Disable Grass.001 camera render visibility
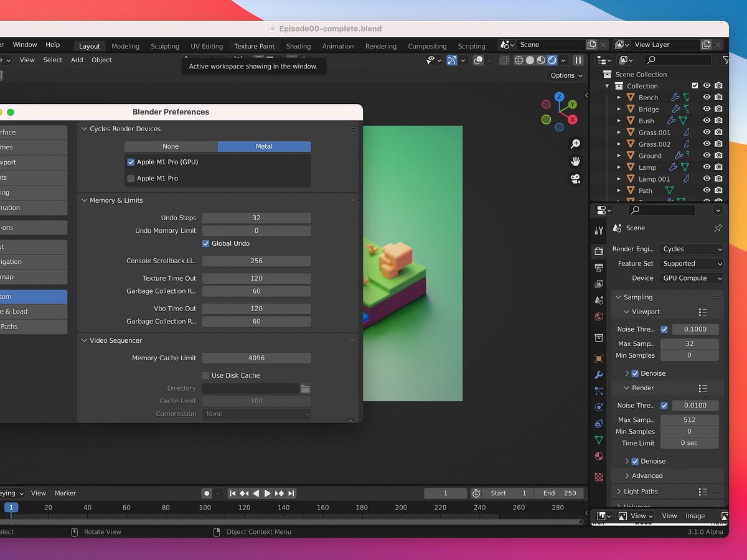Screen dimensions: 747x560 click(718, 132)
